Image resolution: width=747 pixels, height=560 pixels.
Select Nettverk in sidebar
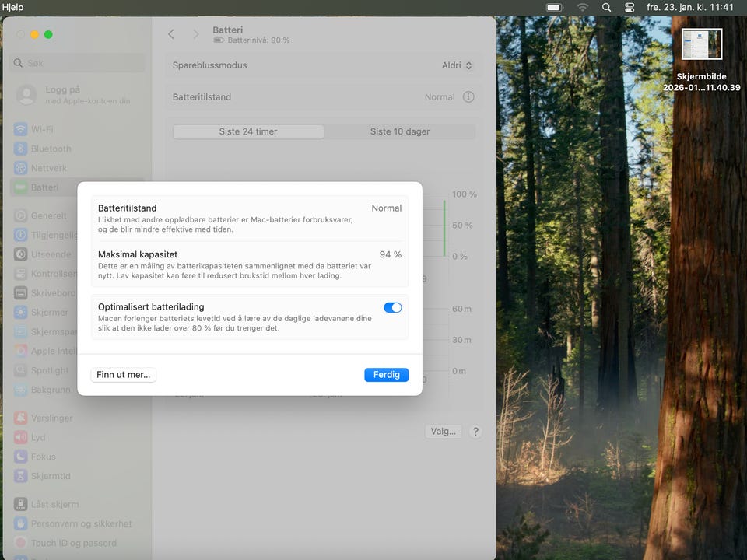pos(77,168)
